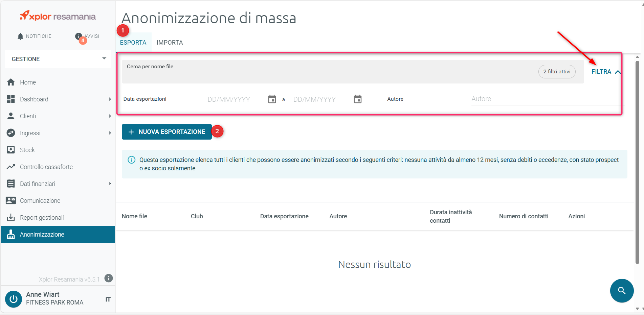Open the start date calendar picker

pyautogui.click(x=272, y=99)
